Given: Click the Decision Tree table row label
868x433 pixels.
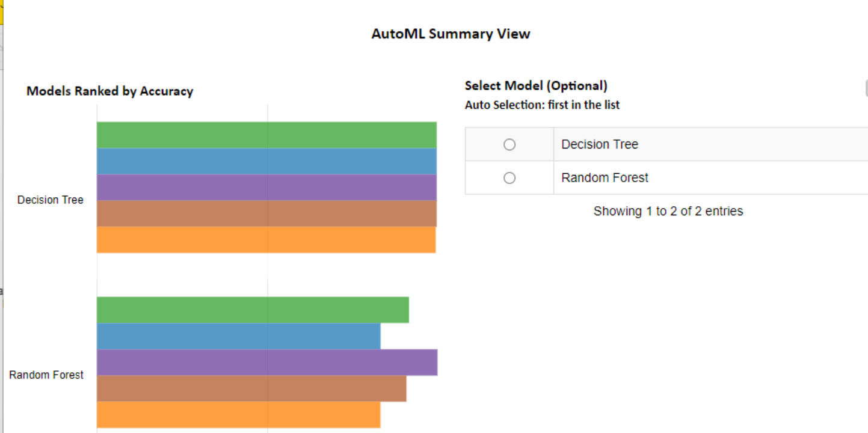Looking at the screenshot, I should [x=600, y=144].
